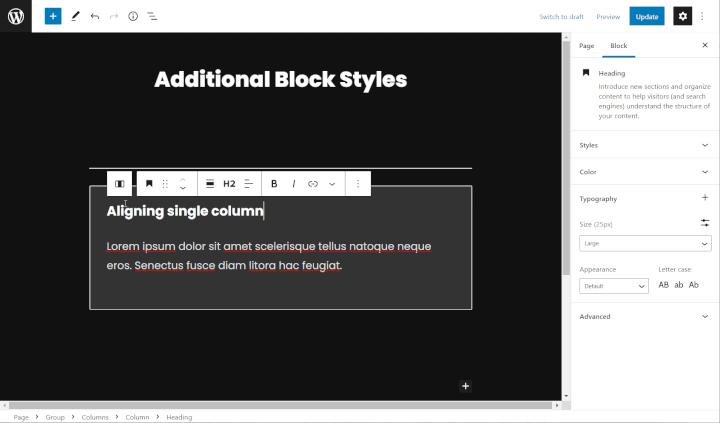Click the block drag handle dots
The width and height of the screenshot is (720, 423).
tap(165, 184)
